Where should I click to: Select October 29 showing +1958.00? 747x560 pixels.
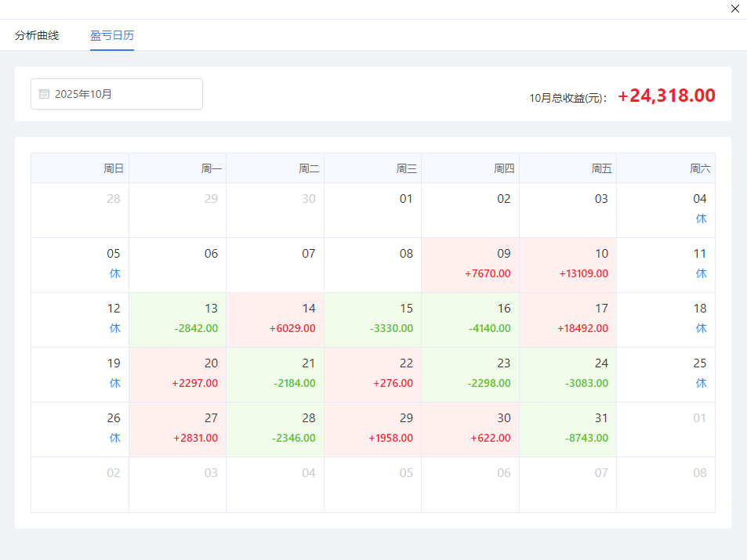click(x=372, y=429)
